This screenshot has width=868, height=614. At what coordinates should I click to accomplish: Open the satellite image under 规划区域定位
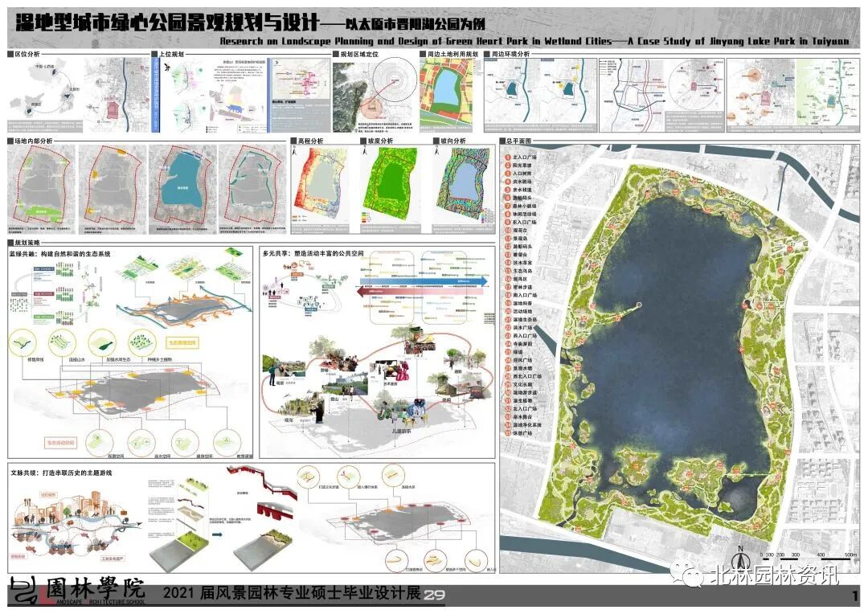pos(351,96)
